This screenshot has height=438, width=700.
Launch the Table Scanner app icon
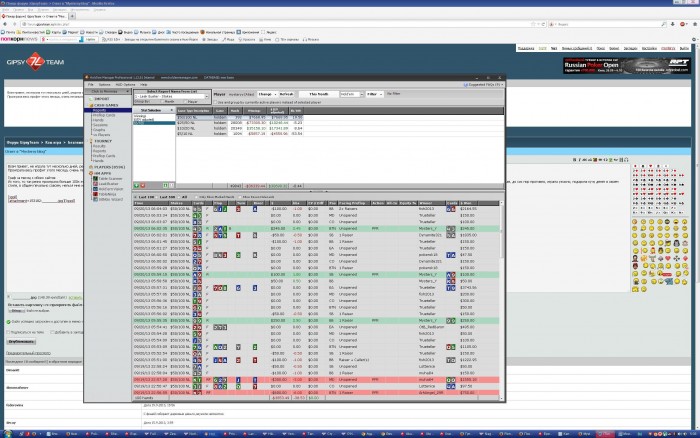click(x=95, y=179)
